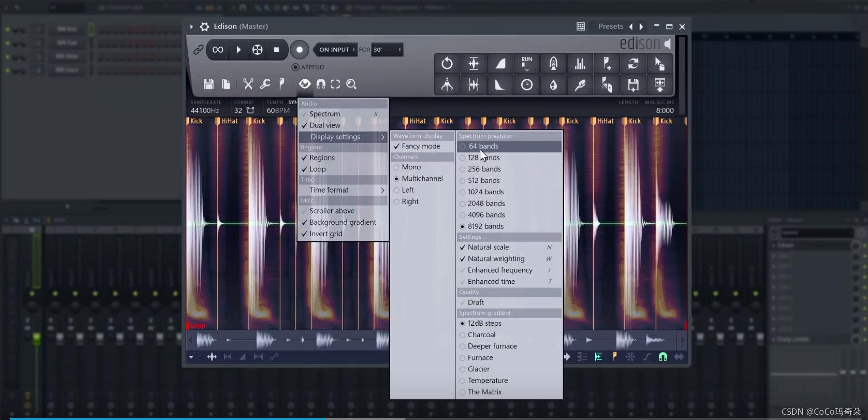Start playback with the play button
The height and width of the screenshot is (420, 868).
[x=238, y=49]
